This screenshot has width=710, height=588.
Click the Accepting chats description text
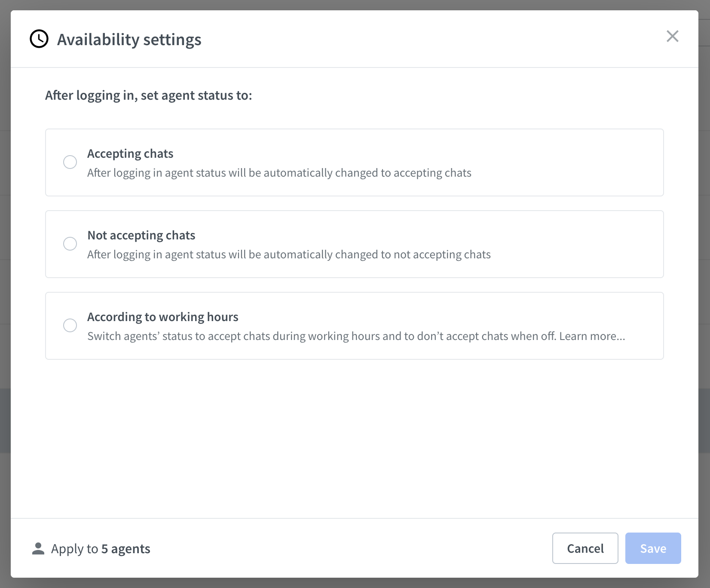coord(279,173)
